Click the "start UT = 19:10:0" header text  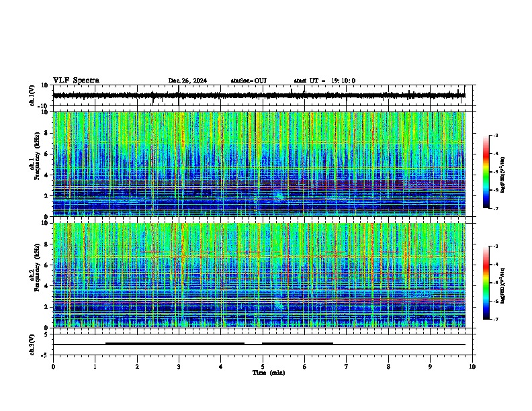[x=324, y=81]
